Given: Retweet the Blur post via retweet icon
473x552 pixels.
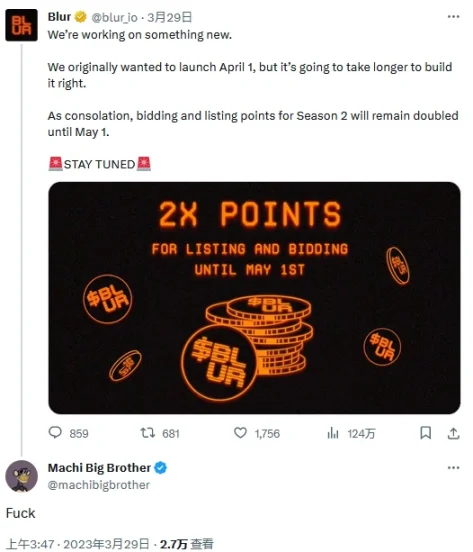Looking at the screenshot, I should (148, 433).
